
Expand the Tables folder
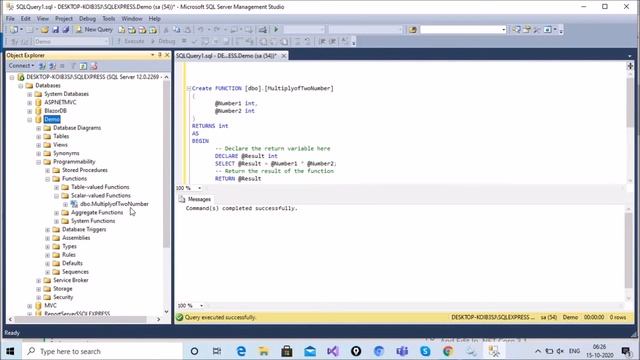[39, 137]
